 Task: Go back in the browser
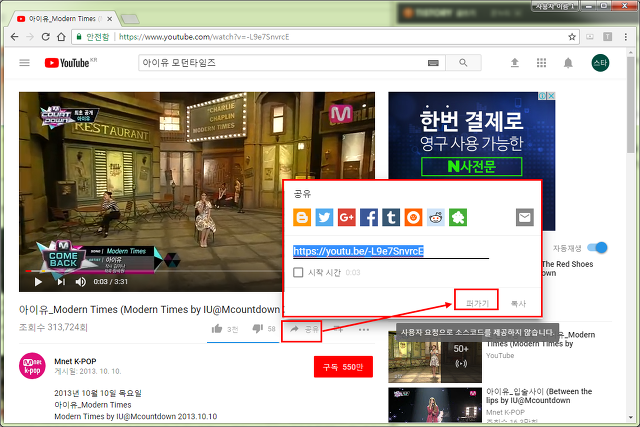coord(15,37)
